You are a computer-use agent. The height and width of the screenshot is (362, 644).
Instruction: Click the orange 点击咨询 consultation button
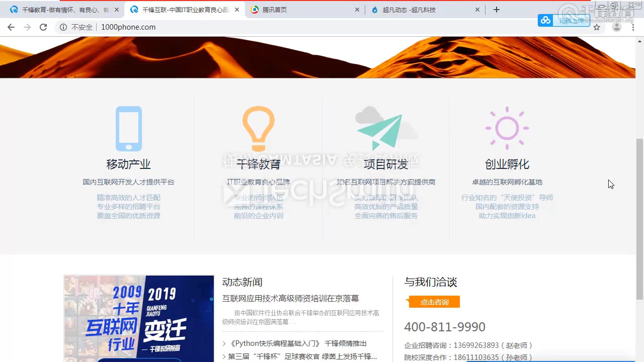pyautogui.click(x=433, y=302)
